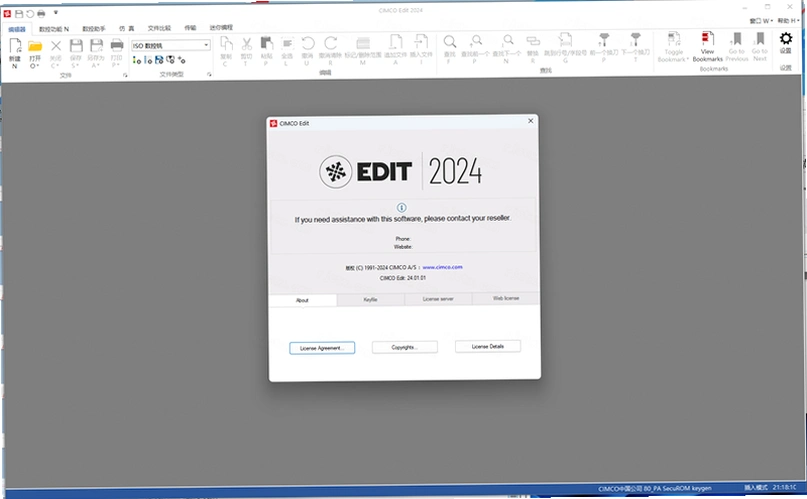Close the CIMCO Edit about dialog

coord(531,121)
